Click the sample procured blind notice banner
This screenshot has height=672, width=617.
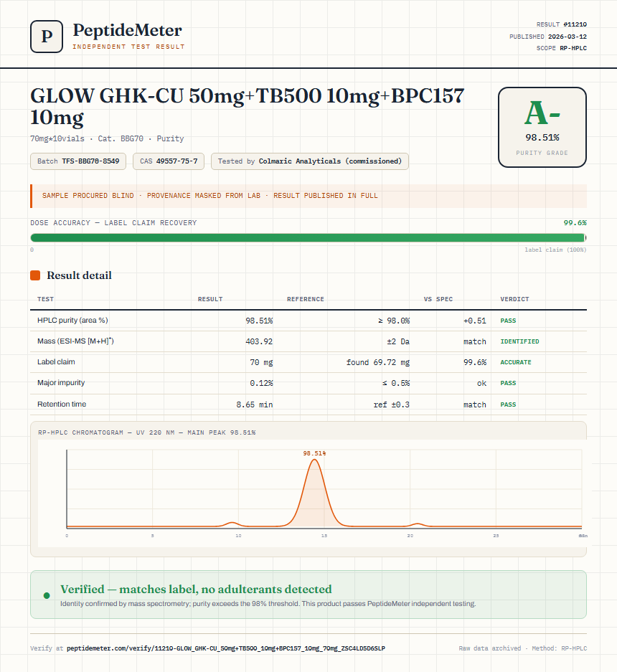308,196
